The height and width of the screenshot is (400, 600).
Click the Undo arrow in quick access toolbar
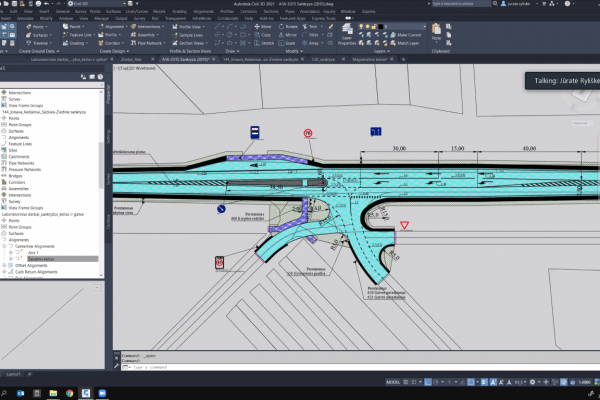pos(46,3)
